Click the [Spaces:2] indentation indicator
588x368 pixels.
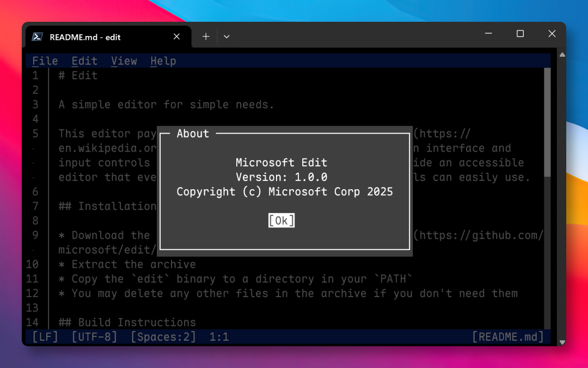tap(163, 337)
